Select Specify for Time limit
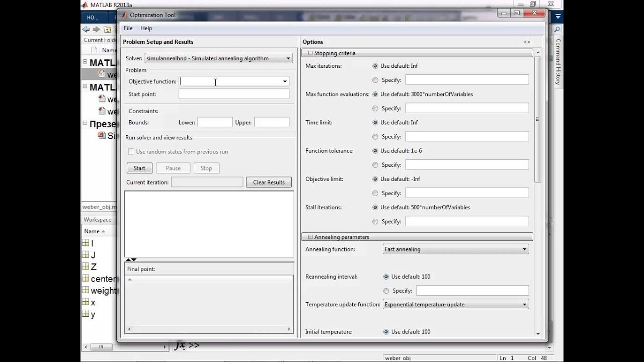The height and width of the screenshot is (362, 644). click(375, 136)
